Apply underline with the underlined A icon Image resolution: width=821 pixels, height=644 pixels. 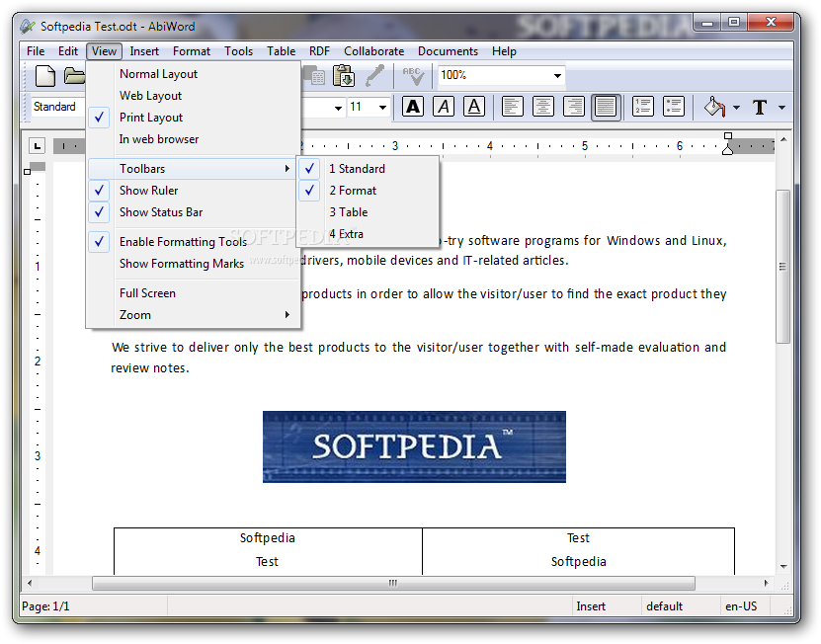click(474, 107)
